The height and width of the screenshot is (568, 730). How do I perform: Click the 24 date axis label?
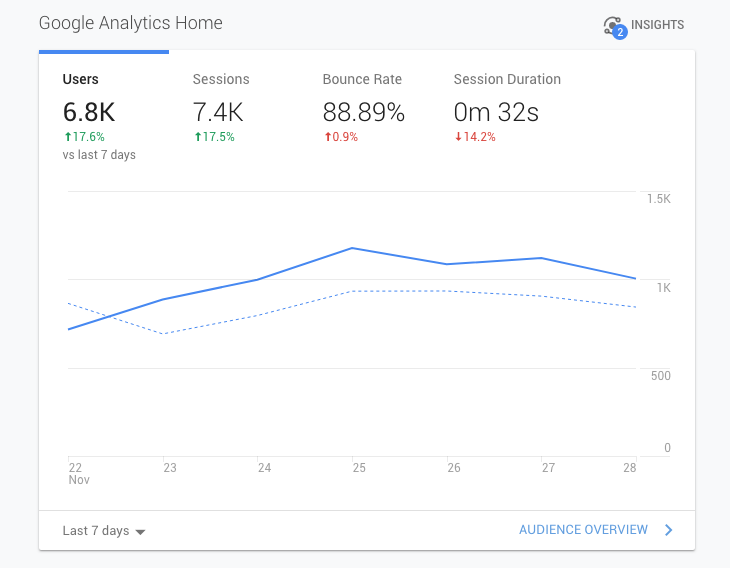264,467
